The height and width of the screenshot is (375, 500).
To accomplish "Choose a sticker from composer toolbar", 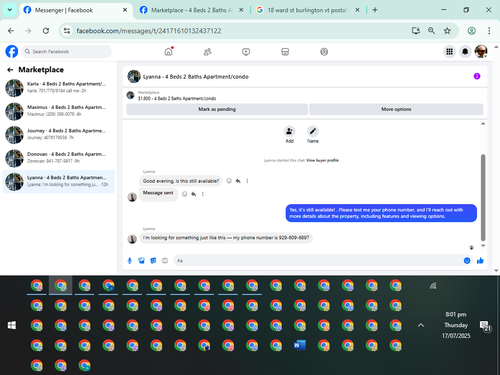I will click(x=153, y=261).
